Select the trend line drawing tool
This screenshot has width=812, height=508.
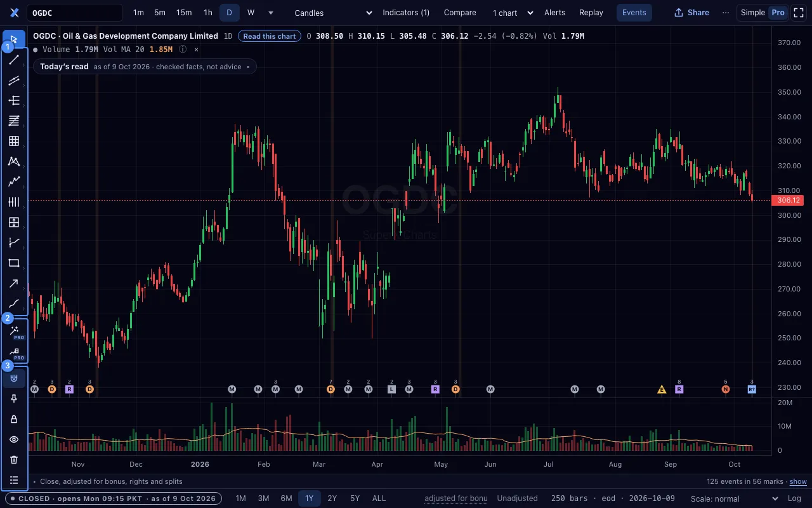point(14,60)
